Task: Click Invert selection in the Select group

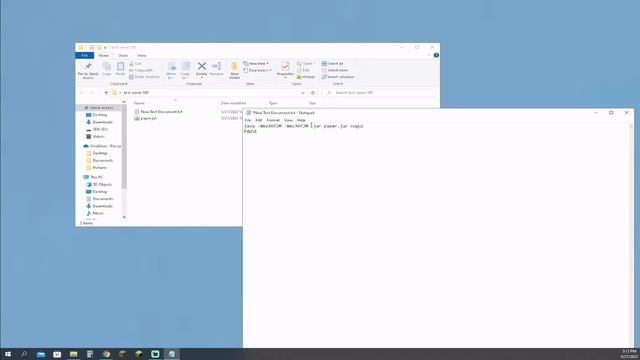Action: click(x=338, y=77)
